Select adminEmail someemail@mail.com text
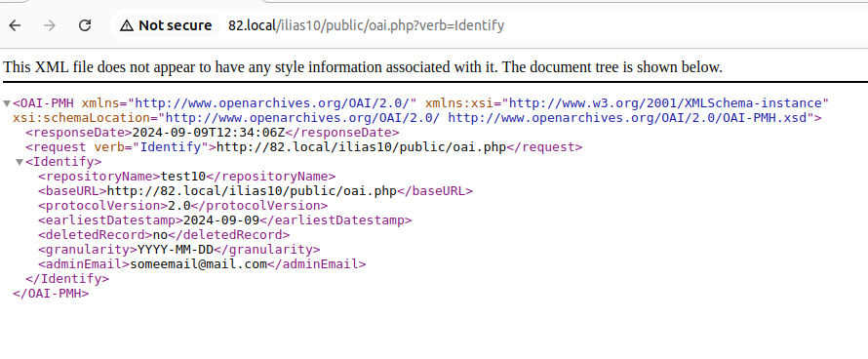Image resolution: width=868 pixels, height=359 pixels. coord(199,264)
